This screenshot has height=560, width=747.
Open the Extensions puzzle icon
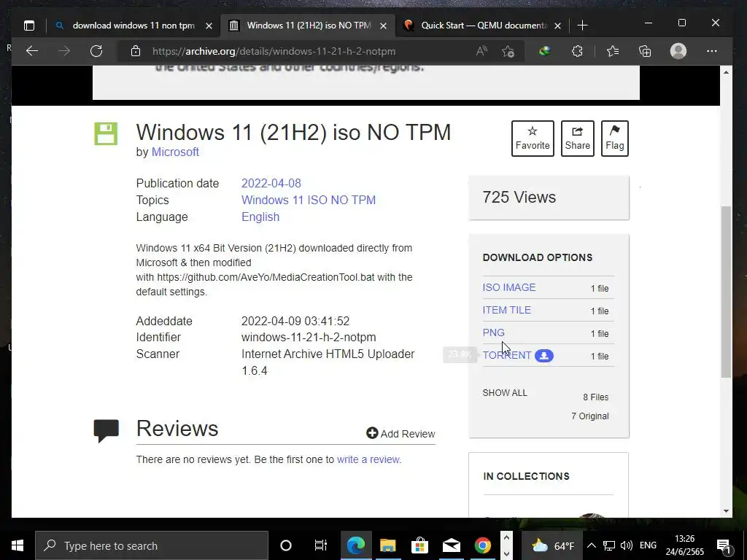(577, 51)
